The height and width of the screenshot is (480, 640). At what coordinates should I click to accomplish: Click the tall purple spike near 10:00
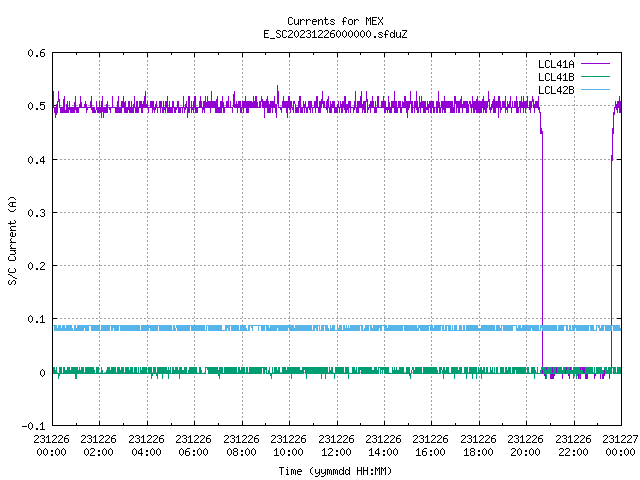point(278,93)
